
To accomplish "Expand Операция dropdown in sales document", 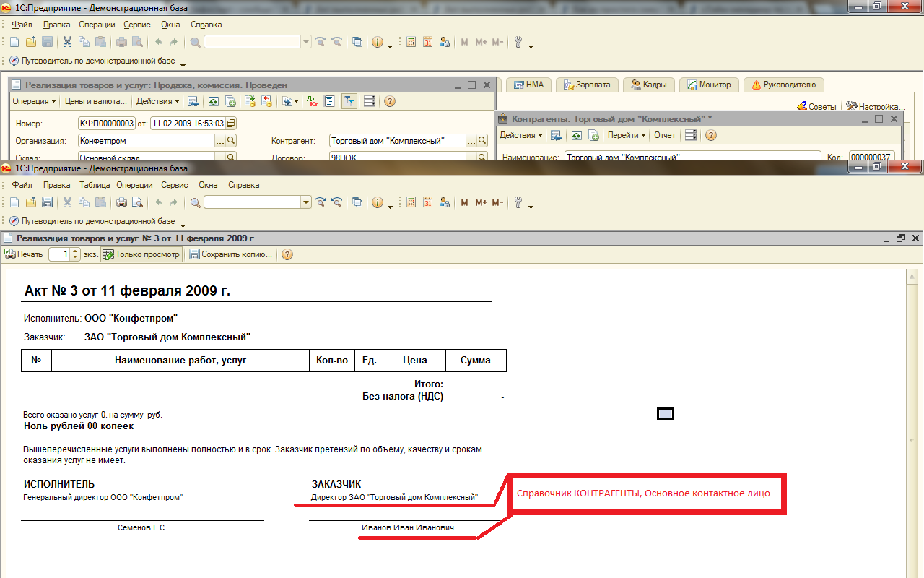I will click(34, 101).
